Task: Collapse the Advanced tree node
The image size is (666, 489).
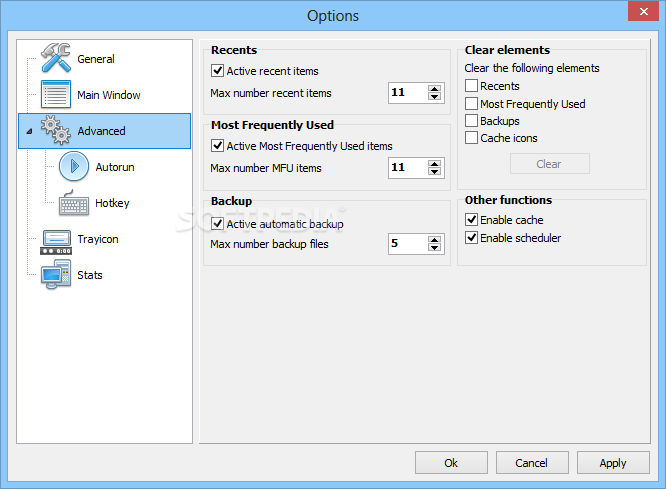Action: point(29,131)
